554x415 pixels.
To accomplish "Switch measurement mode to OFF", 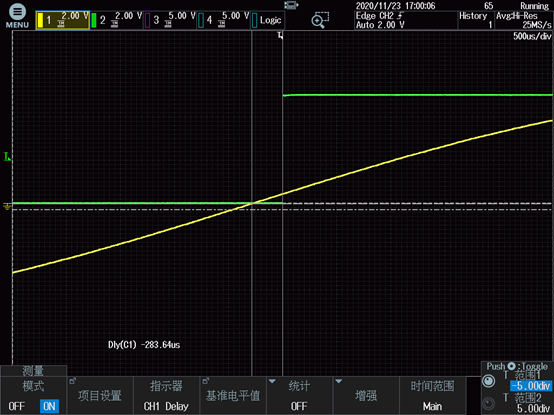I will click(17, 406).
